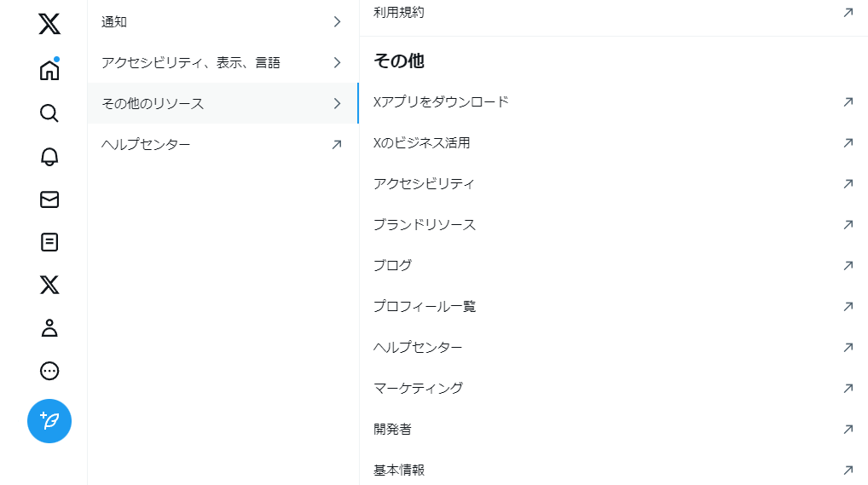Click external arrow beside マーケティング
The image size is (868, 485).
click(x=848, y=388)
